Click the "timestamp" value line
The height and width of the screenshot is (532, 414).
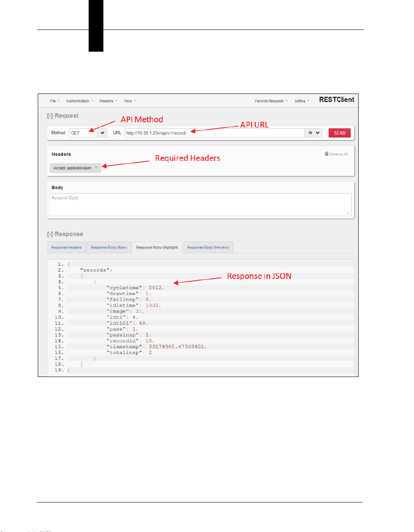(x=157, y=347)
